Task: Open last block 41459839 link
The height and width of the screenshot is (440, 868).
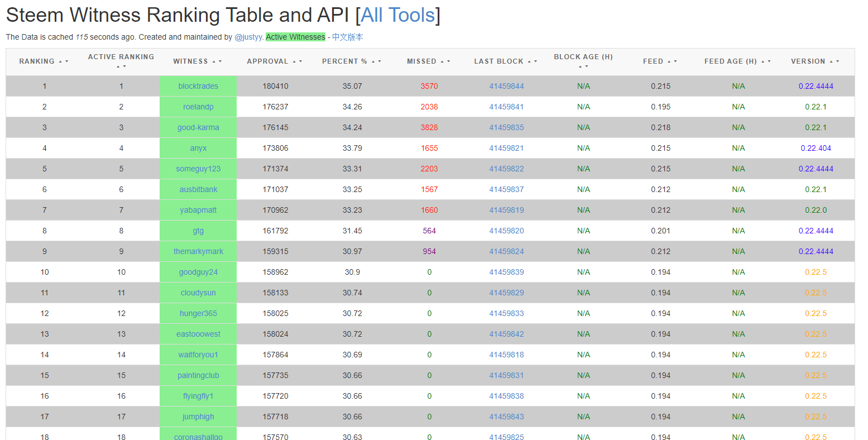Action: (506, 272)
